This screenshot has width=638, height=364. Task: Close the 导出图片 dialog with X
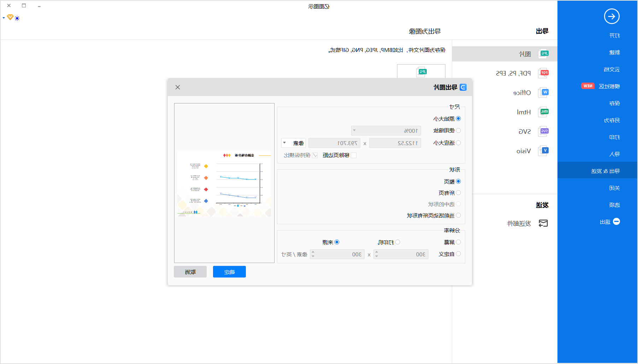tap(178, 87)
